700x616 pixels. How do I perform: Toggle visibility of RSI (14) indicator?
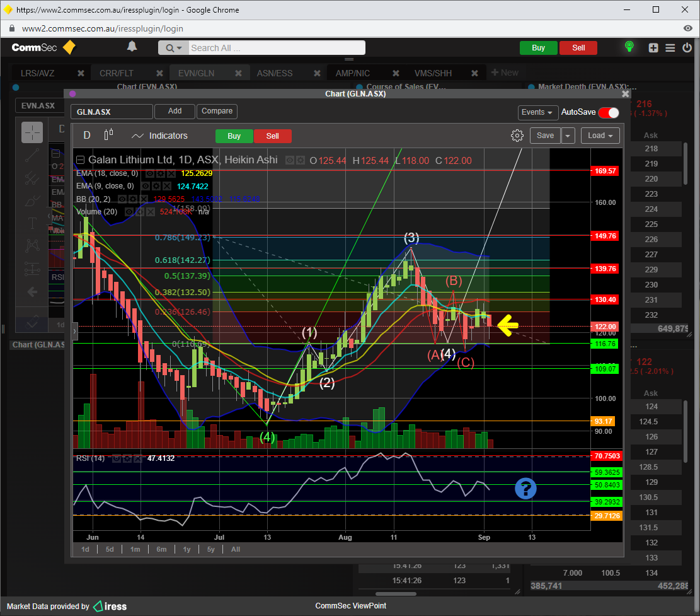click(116, 458)
